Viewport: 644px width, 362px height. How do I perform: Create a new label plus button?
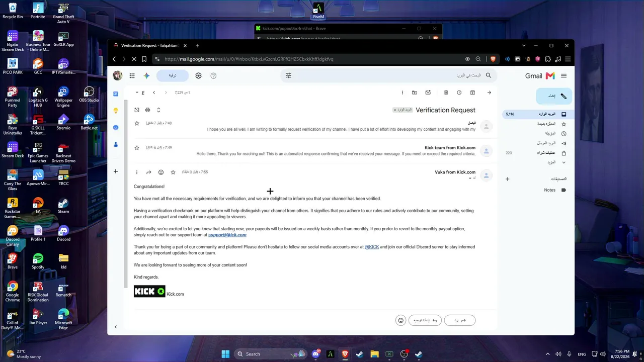tap(507, 179)
